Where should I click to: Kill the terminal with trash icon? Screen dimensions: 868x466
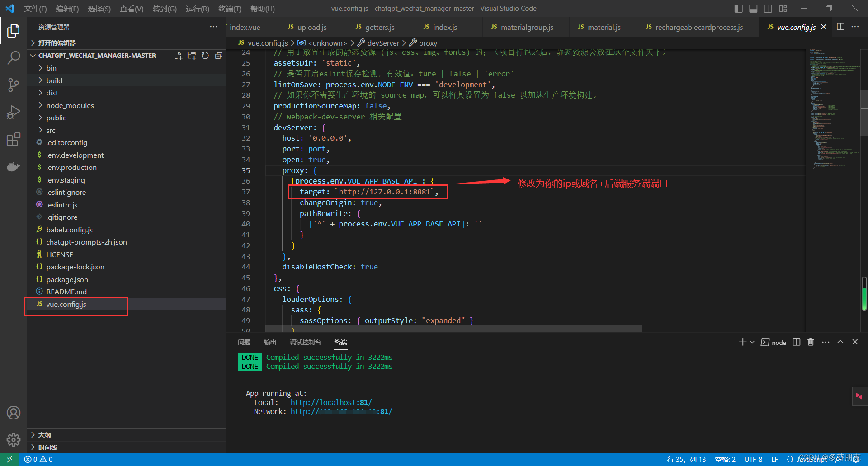(811, 342)
